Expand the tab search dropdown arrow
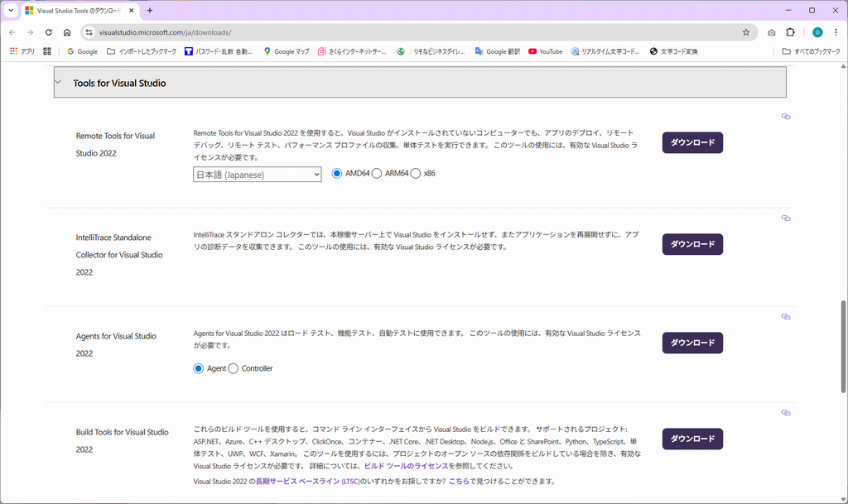The height and width of the screenshot is (504, 848). (11, 11)
